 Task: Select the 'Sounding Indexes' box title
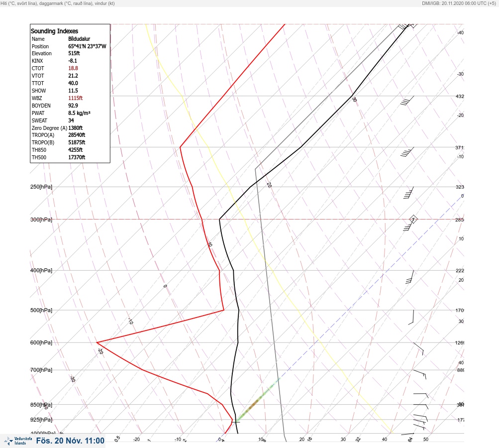point(54,31)
